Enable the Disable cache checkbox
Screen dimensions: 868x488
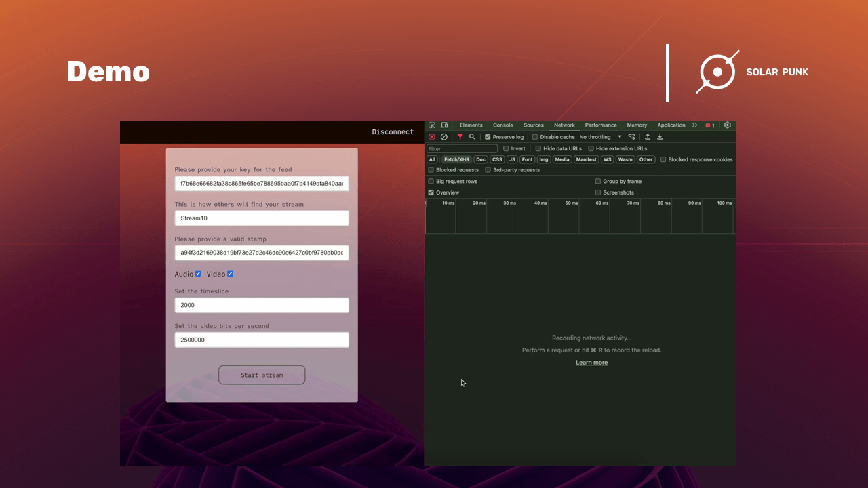(x=535, y=137)
